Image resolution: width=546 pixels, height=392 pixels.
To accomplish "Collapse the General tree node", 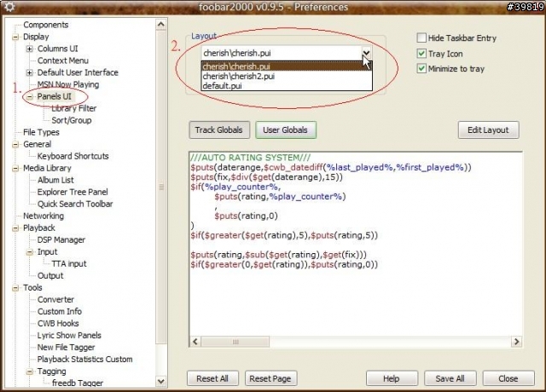I will (15, 144).
